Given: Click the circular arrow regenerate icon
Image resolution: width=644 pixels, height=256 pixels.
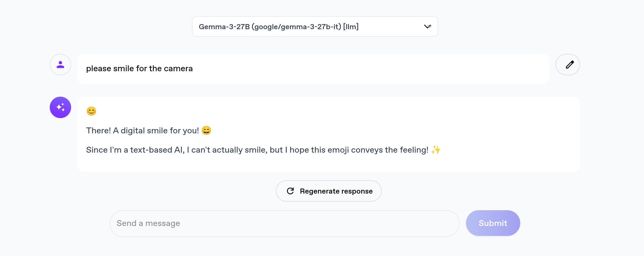Looking at the screenshot, I should (x=290, y=191).
